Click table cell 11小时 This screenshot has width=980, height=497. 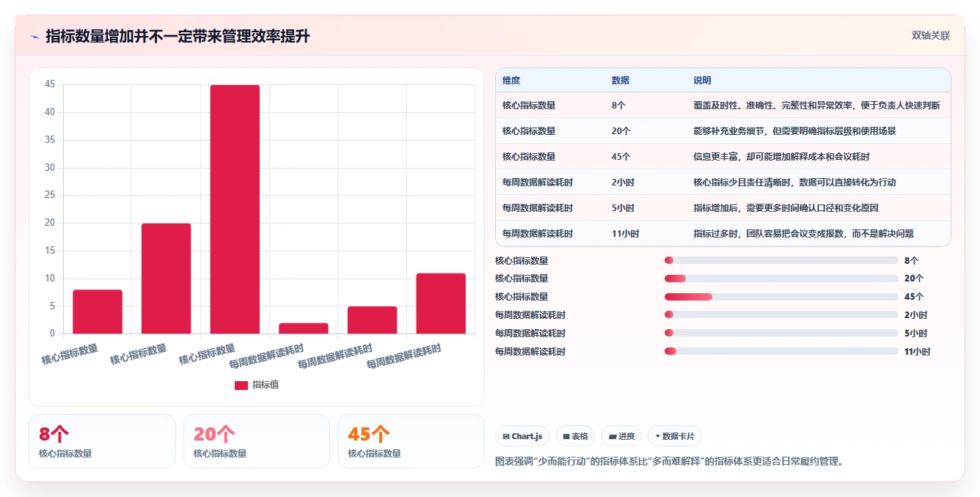(x=625, y=234)
